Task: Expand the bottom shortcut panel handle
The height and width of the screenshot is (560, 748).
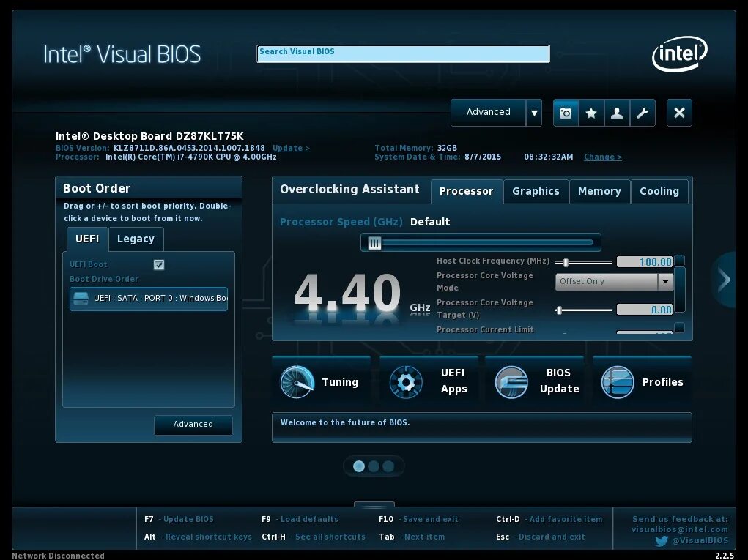Action: coord(374,504)
